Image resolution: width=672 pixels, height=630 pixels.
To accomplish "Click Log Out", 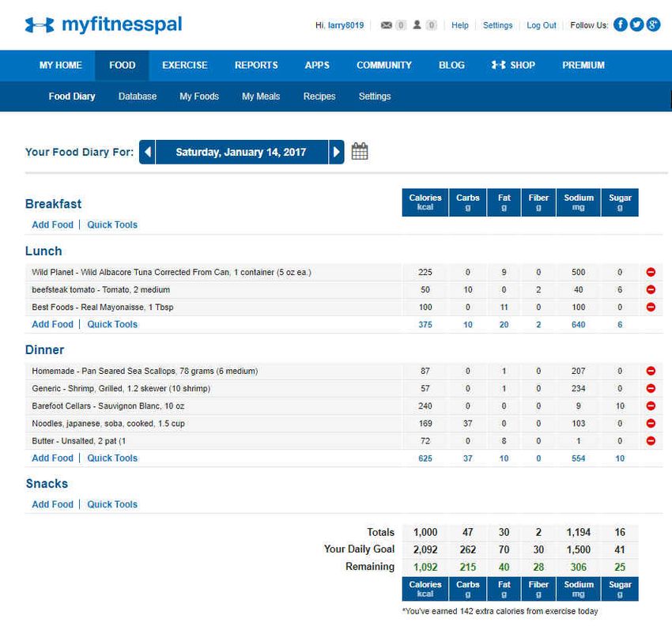I will (x=542, y=25).
